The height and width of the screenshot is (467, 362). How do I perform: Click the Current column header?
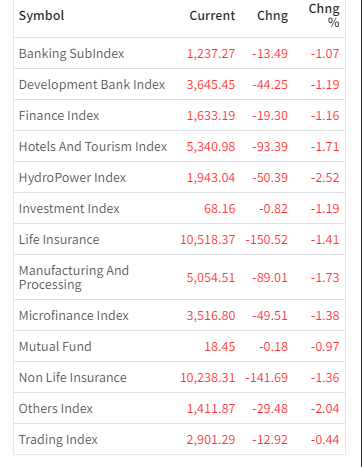click(212, 16)
